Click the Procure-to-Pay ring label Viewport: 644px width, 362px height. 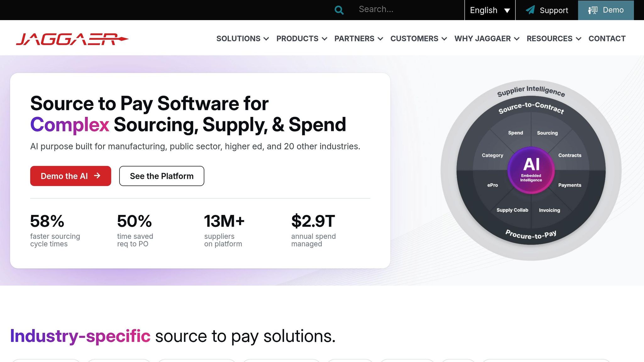[x=531, y=235]
